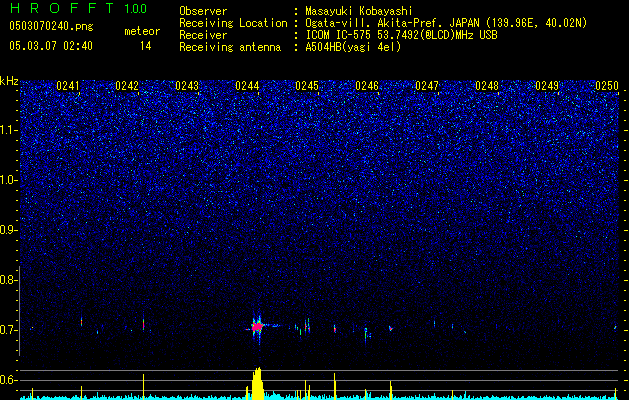
Task: Click the date stamp 05.03.07 02:40
Action: pyautogui.click(x=51, y=46)
